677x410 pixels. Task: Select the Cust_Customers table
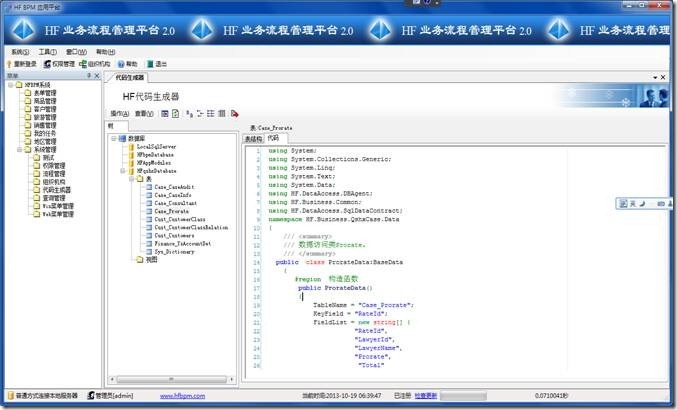(x=170, y=235)
